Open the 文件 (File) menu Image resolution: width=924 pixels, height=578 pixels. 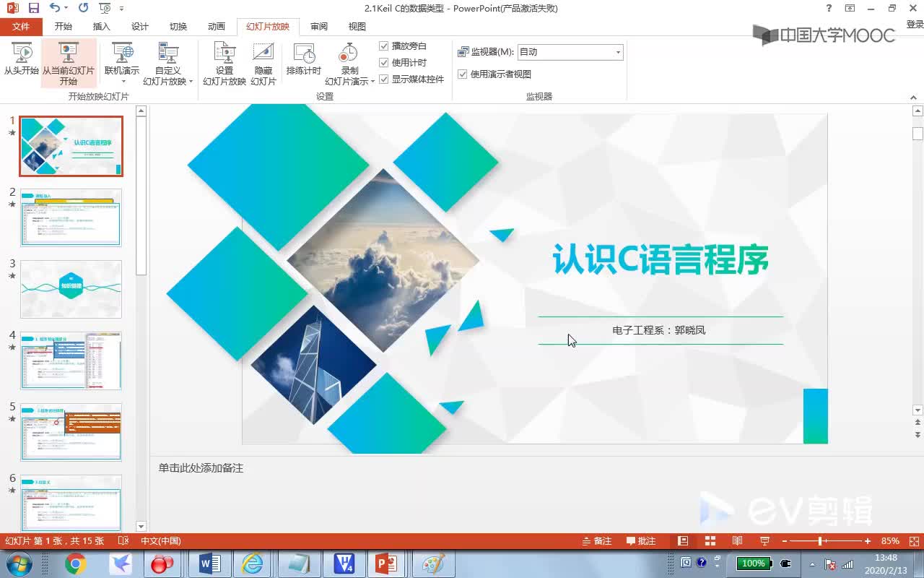pos(21,27)
